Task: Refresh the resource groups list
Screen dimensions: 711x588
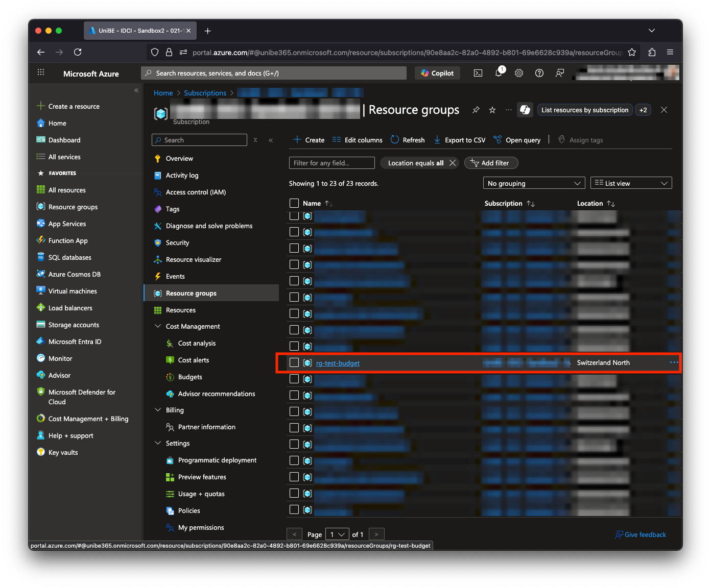Action: [x=407, y=139]
